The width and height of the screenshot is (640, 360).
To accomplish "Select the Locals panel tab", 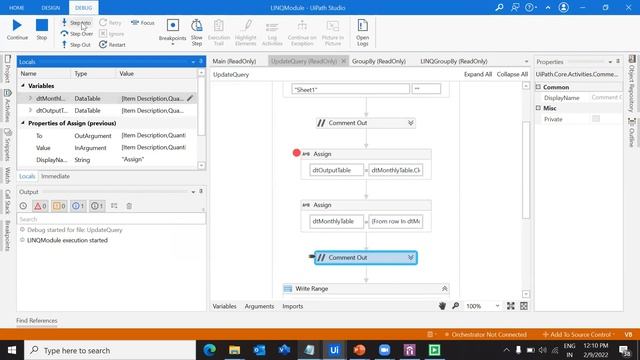I will pos(27,176).
